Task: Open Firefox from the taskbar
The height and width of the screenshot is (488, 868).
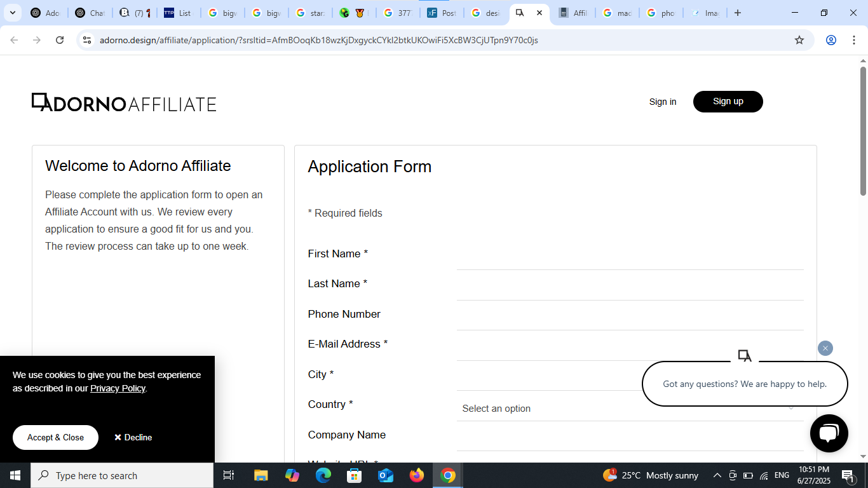Action: 417,475
